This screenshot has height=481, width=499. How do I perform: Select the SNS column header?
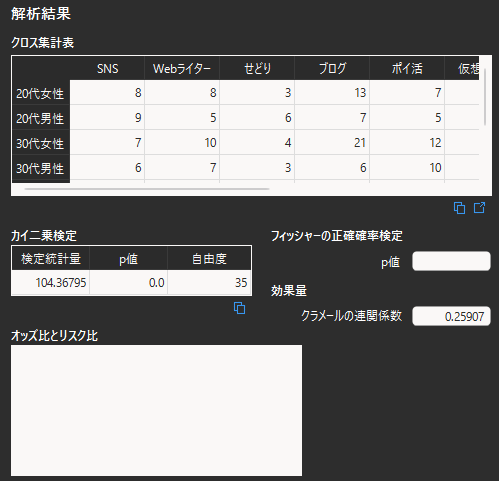coord(107,68)
